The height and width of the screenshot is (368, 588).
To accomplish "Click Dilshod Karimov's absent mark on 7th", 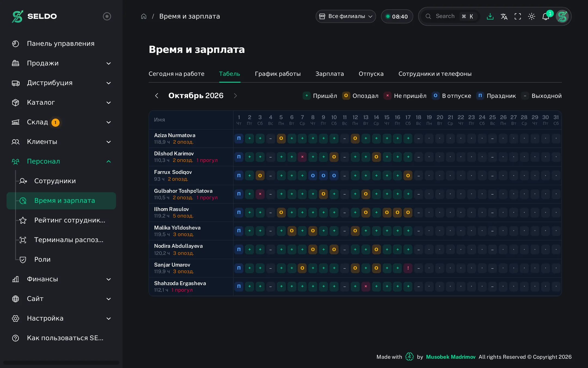I will point(302,157).
